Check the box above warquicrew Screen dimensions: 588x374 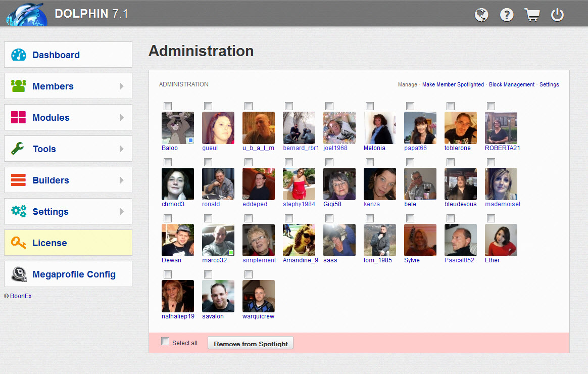248,274
